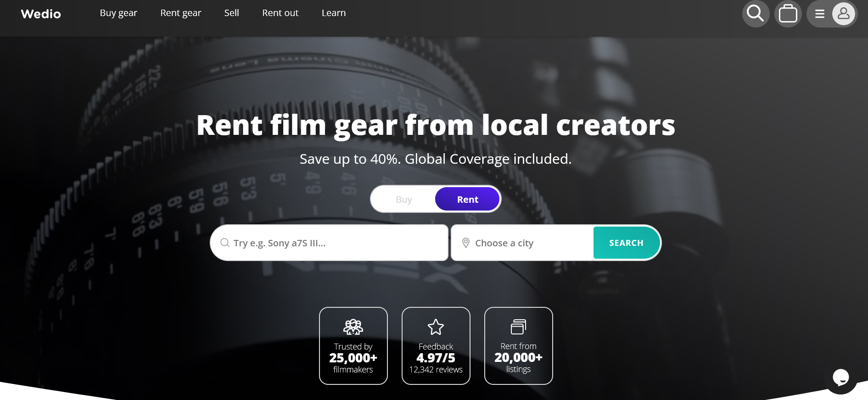868x400 pixels.
Task: Select the 'Trusted by 25,000+ filmmakers' card
Action: pyautogui.click(x=353, y=346)
